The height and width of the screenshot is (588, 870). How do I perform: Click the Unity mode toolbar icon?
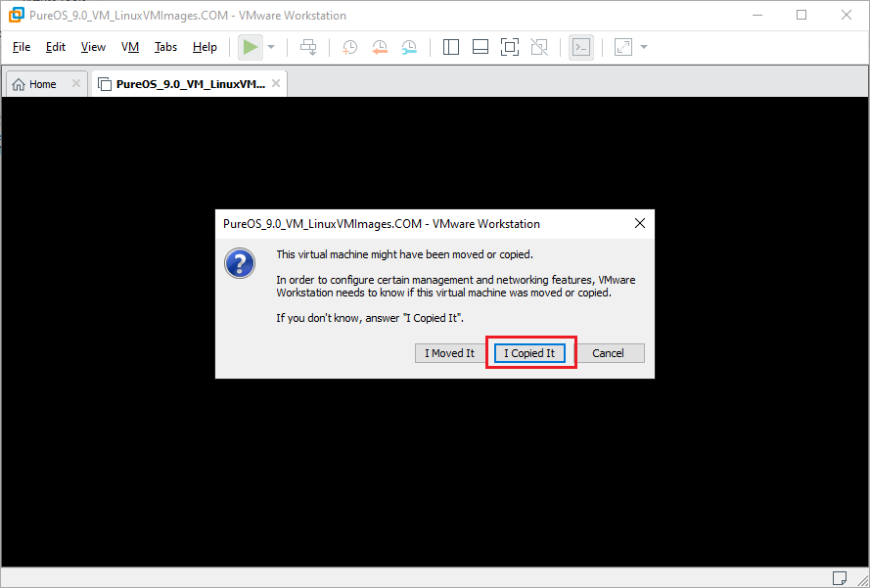pyautogui.click(x=539, y=47)
